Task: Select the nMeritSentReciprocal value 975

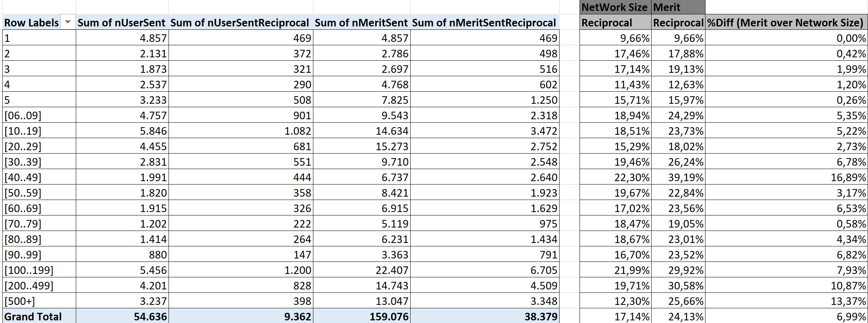Action: [x=485, y=223]
